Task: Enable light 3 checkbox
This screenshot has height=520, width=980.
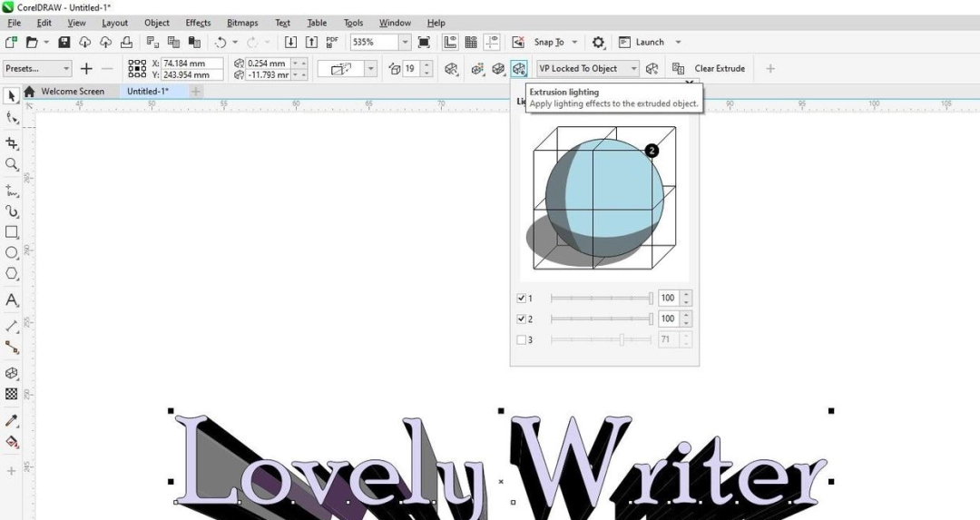Action: pos(521,340)
